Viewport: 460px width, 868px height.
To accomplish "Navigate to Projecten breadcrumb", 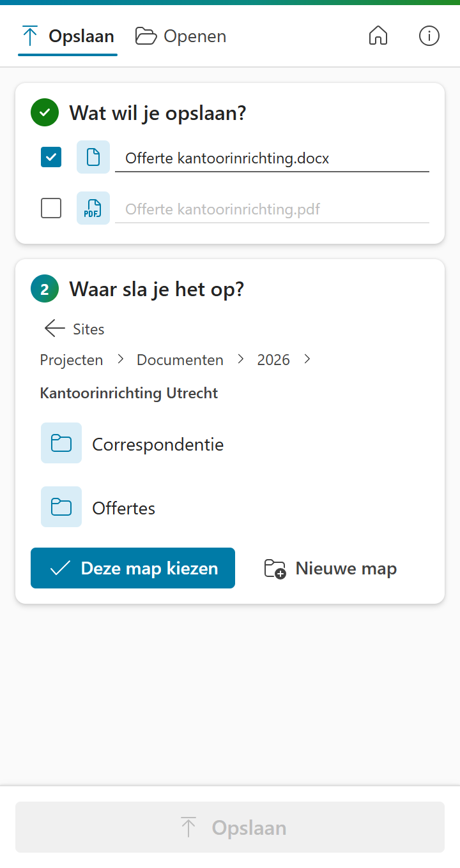I will tap(72, 360).
